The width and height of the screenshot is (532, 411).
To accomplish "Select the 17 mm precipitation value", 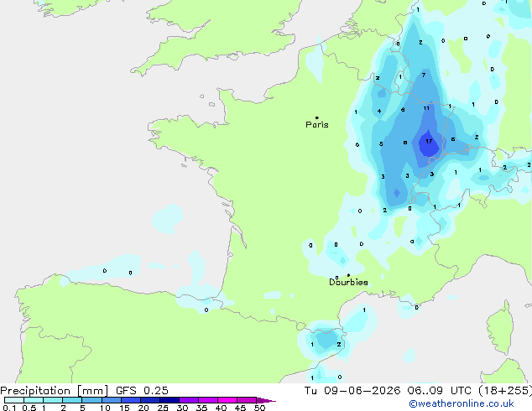I will pos(429,141).
